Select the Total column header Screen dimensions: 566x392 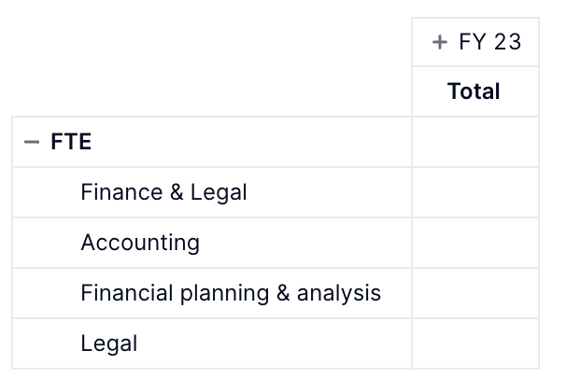(x=474, y=91)
